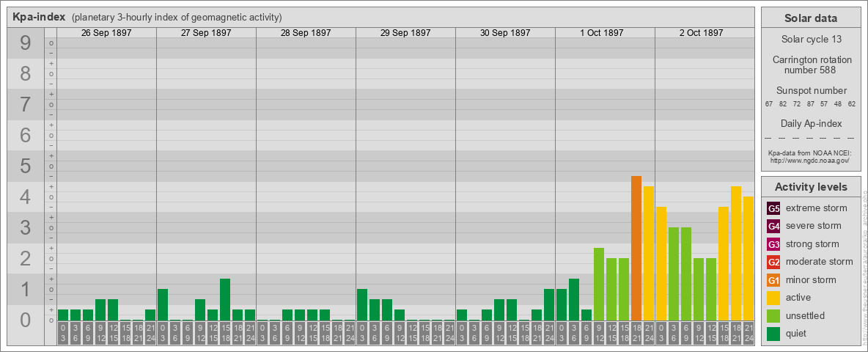
Task: Click the 0-3 green bar on 27 Sep
Action: pyautogui.click(x=163, y=305)
